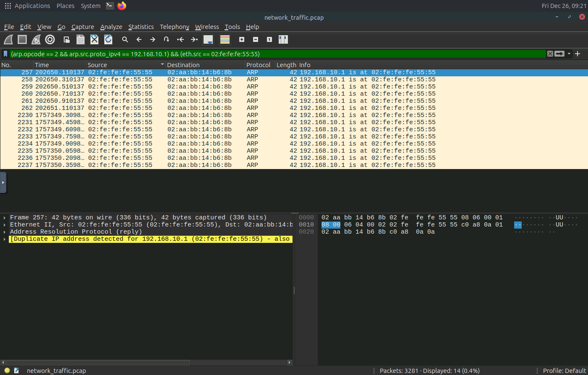
Task: Toggle packet list colorization rules
Action: click(225, 39)
